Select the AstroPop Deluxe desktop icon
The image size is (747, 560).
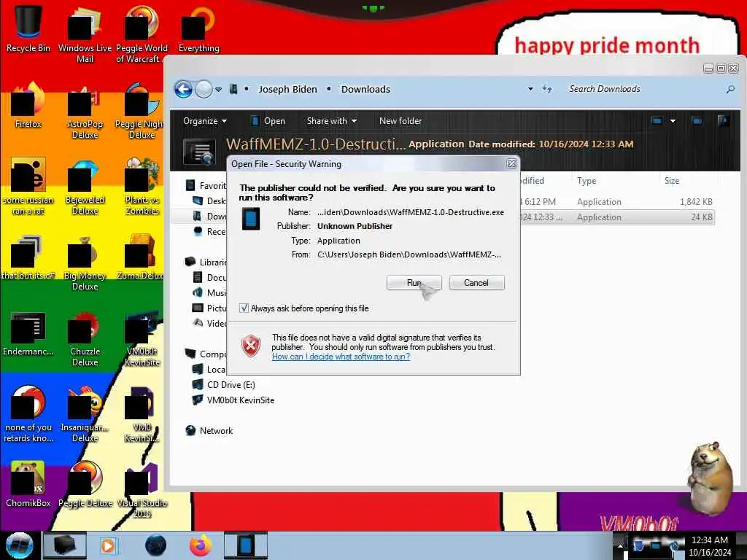[x=85, y=111]
